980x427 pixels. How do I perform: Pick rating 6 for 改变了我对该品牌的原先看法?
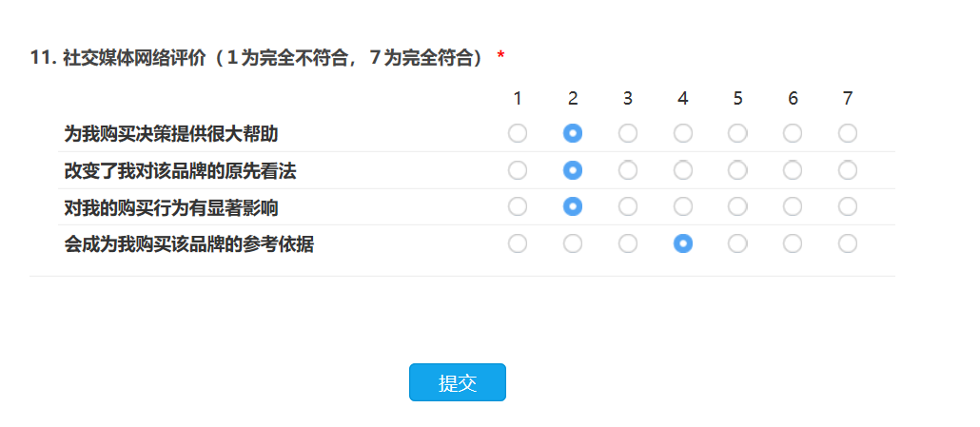pos(793,170)
